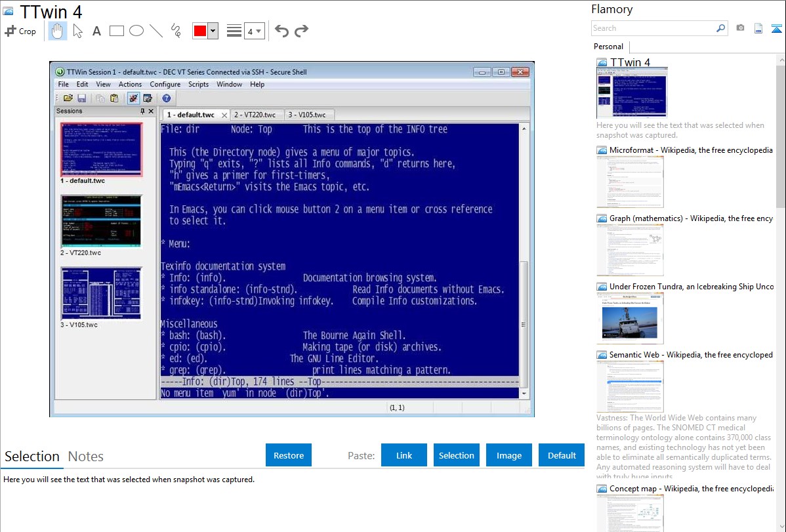
Task: Activate the hand pan tool
Action: 57,31
